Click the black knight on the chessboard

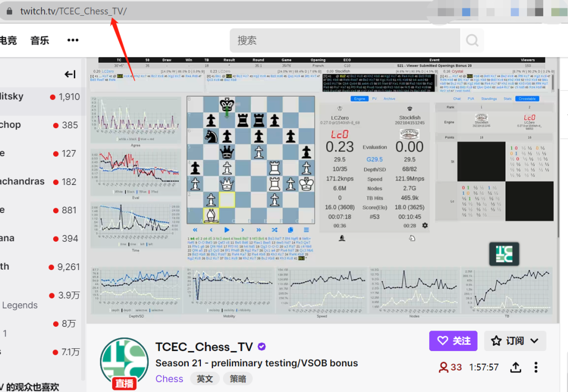pyautogui.click(x=211, y=136)
